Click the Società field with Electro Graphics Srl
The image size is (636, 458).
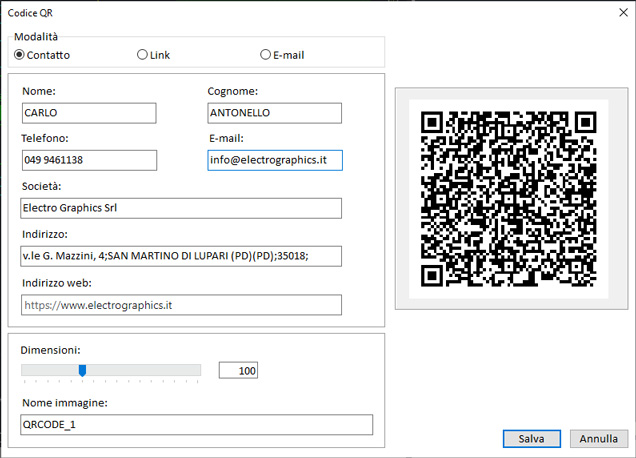tap(181, 208)
